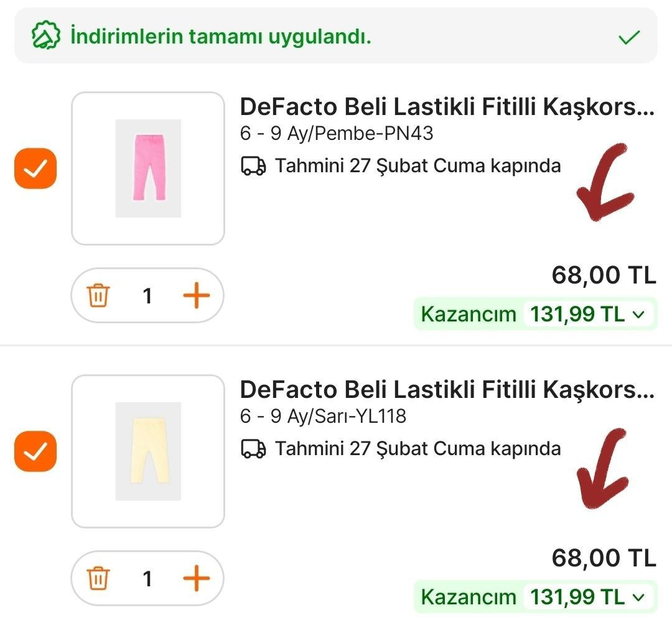This screenshot has width=672, height=623.
Task: Expand Kazancım savings for the pink item
Action: (x=638, y=315)
